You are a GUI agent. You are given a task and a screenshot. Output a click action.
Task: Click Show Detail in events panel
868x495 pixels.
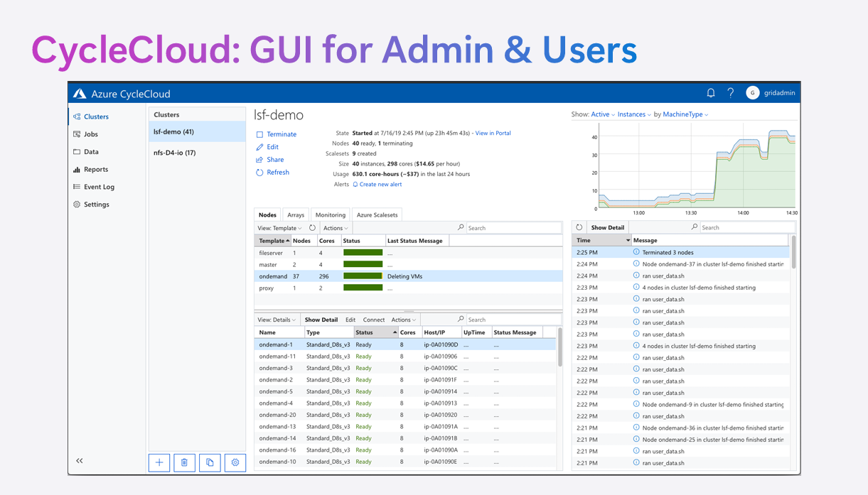(x=608, y=227)
